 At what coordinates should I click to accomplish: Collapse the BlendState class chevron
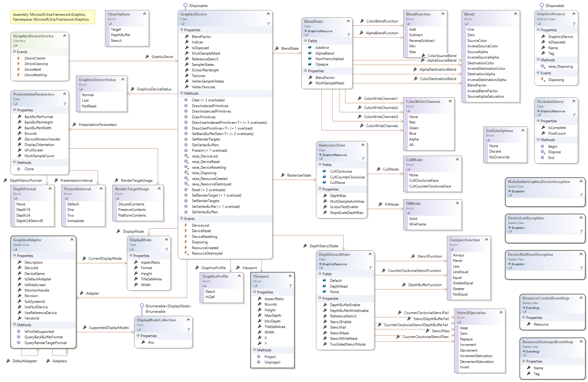coord(348,21)
